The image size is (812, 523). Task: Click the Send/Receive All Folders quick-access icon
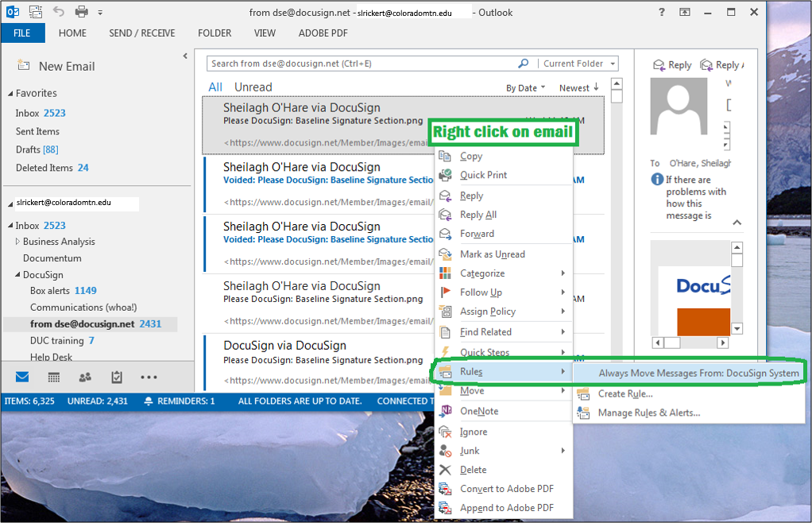(36, 12)
